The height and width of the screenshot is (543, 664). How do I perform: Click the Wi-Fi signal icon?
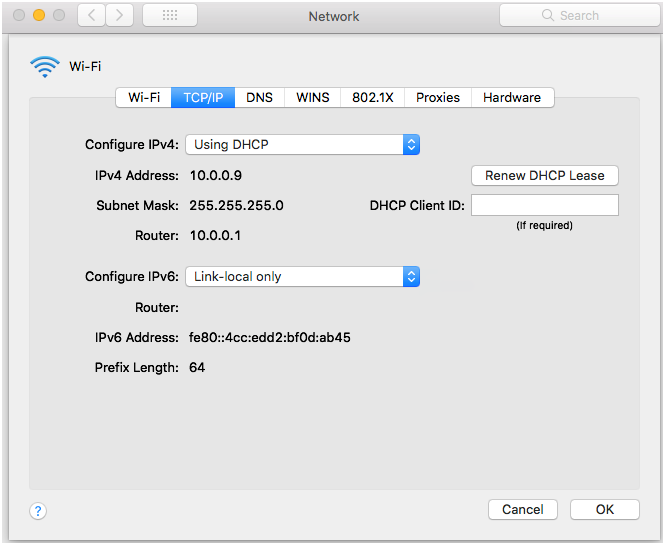(45, 66)
